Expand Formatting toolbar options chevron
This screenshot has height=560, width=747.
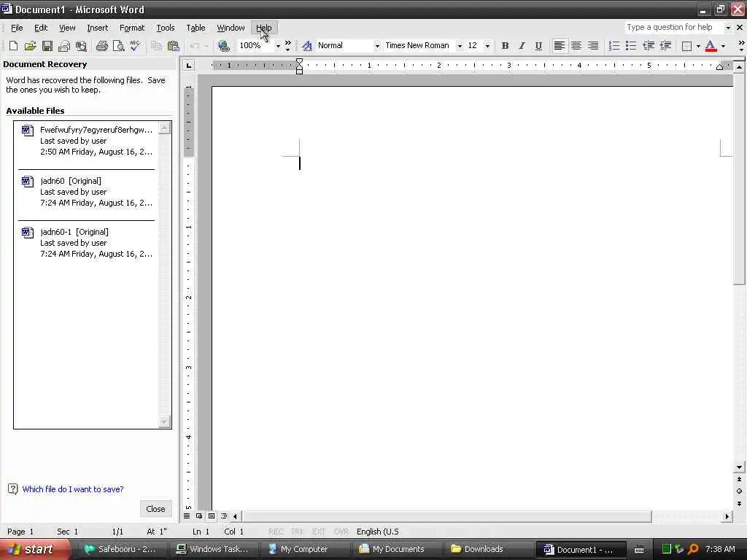point(741,46)
